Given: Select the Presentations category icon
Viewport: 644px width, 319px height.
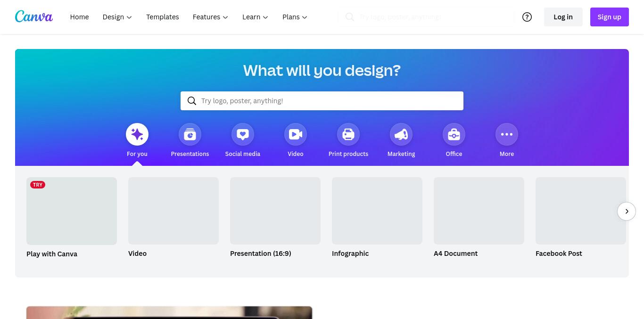Looking at the screenshot, I should tap(190, 134).
